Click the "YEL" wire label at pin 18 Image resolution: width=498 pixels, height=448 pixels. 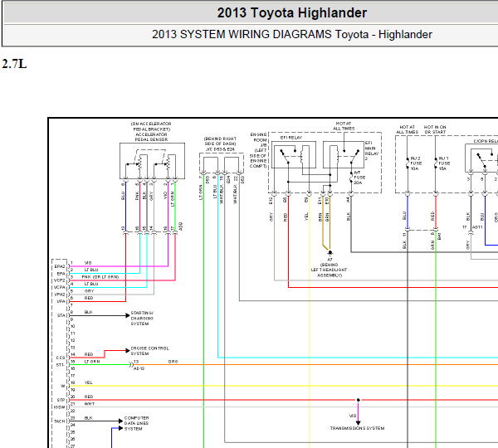click(x=89, y=383)
